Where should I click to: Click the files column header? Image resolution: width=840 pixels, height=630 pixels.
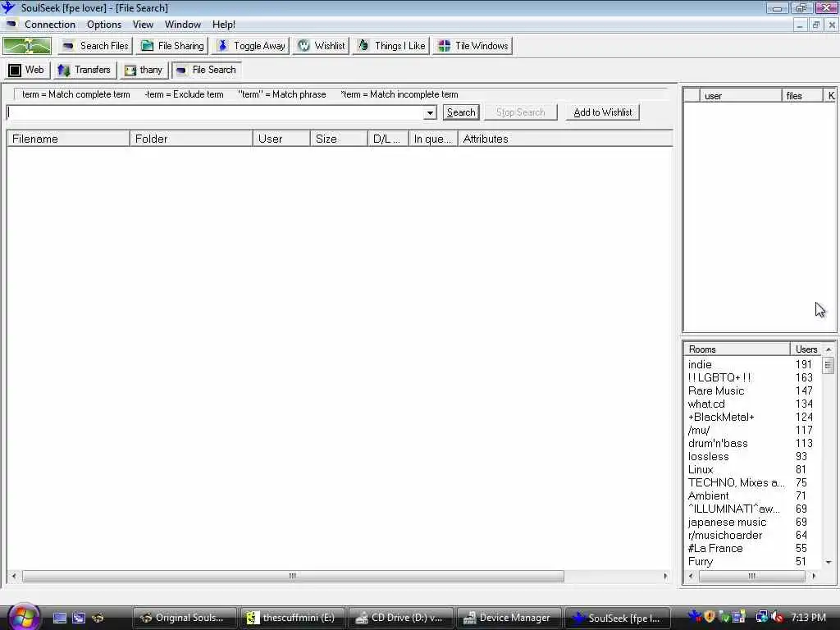(802, 96)
